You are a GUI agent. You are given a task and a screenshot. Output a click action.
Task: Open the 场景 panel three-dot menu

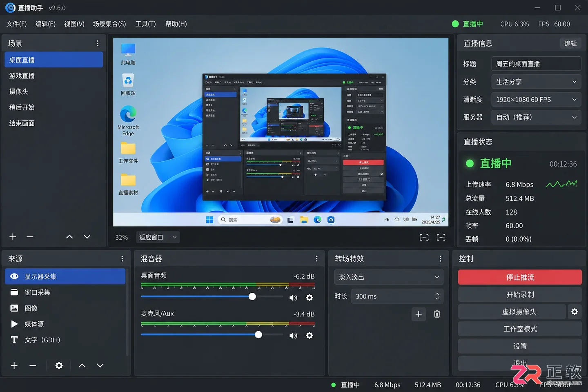98,43
